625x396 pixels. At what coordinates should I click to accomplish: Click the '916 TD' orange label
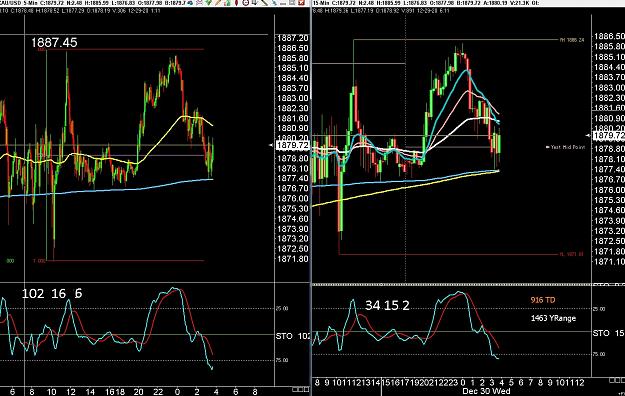pyautogui.click(x=542, y=300)
